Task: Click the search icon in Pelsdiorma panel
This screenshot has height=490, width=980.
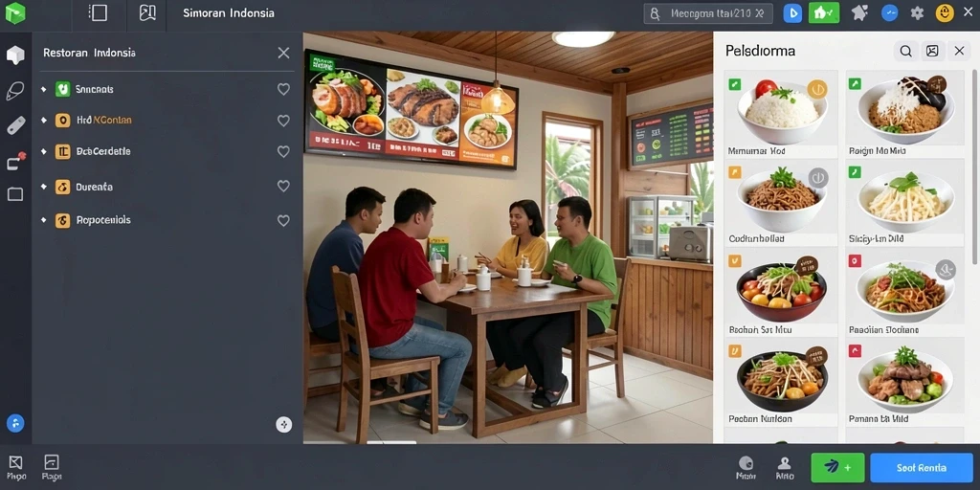Action: click(905, 52)
